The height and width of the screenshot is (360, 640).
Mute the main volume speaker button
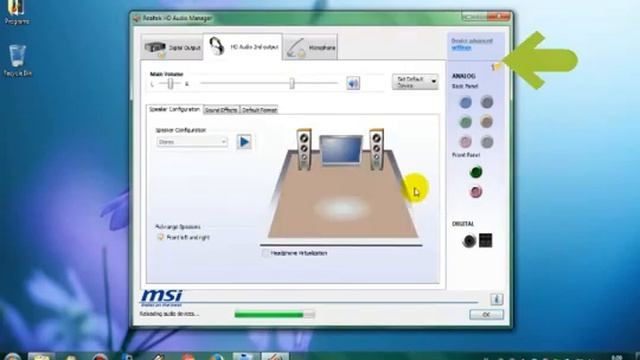click(353, 83)
